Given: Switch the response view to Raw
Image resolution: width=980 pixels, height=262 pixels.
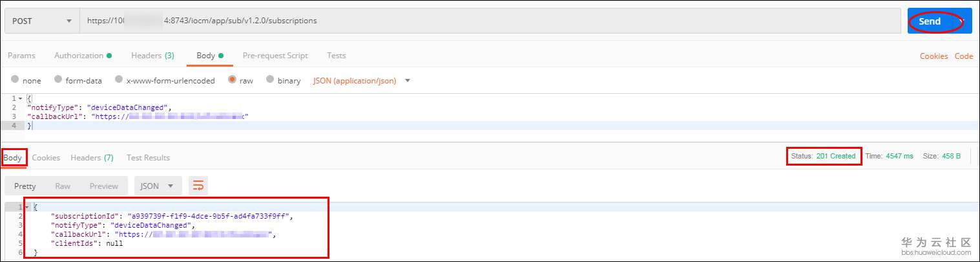Looking at the screenshot, I should pyautogui.click(x=63, y=186).
